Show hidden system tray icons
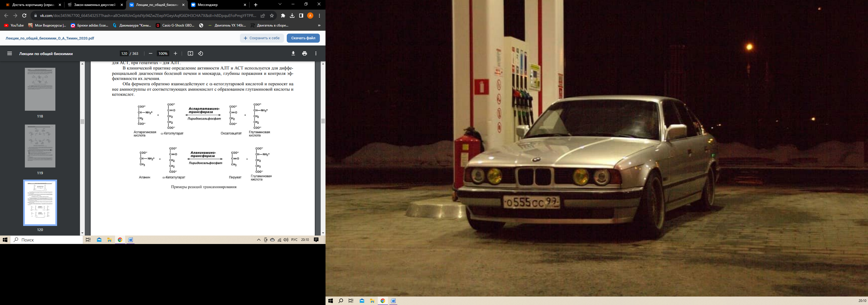Viewport: 868px width, 305px height. pos(259,240)
